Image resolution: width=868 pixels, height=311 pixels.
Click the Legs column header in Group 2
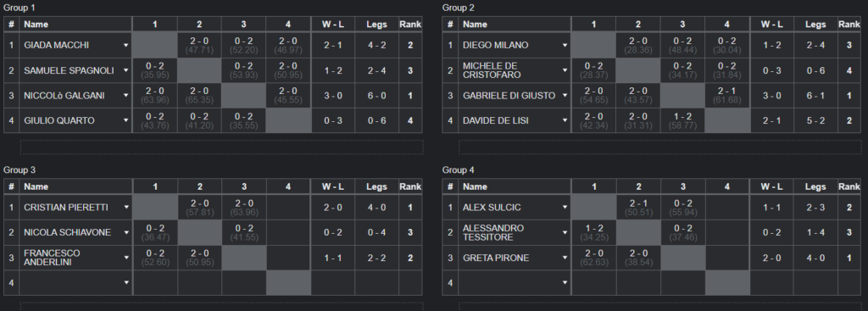click(x=815, y=25)
